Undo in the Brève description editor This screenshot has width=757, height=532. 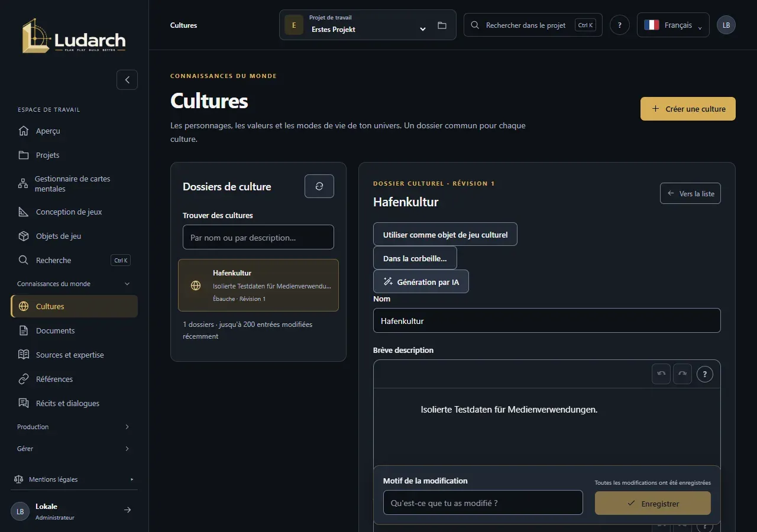pos(661,374)
